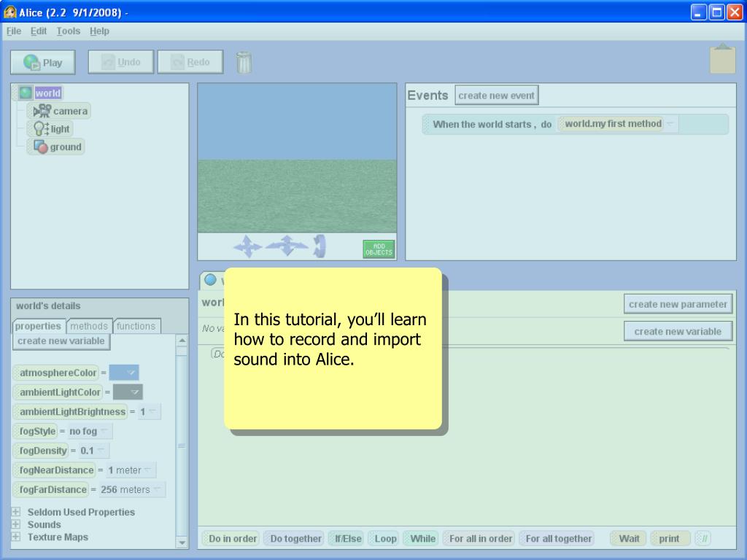Minimize the Alice window
The width and height of the screenshot is (747, 560).
click(x=698, y=12)
